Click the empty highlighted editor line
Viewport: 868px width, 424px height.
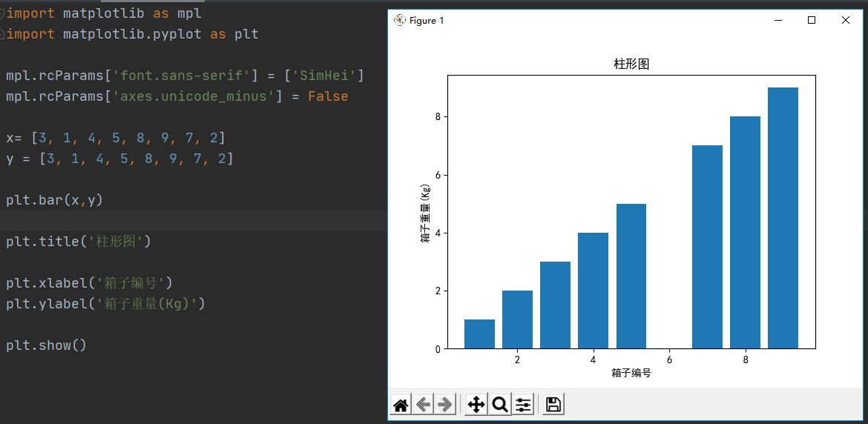tap(194, 220)
